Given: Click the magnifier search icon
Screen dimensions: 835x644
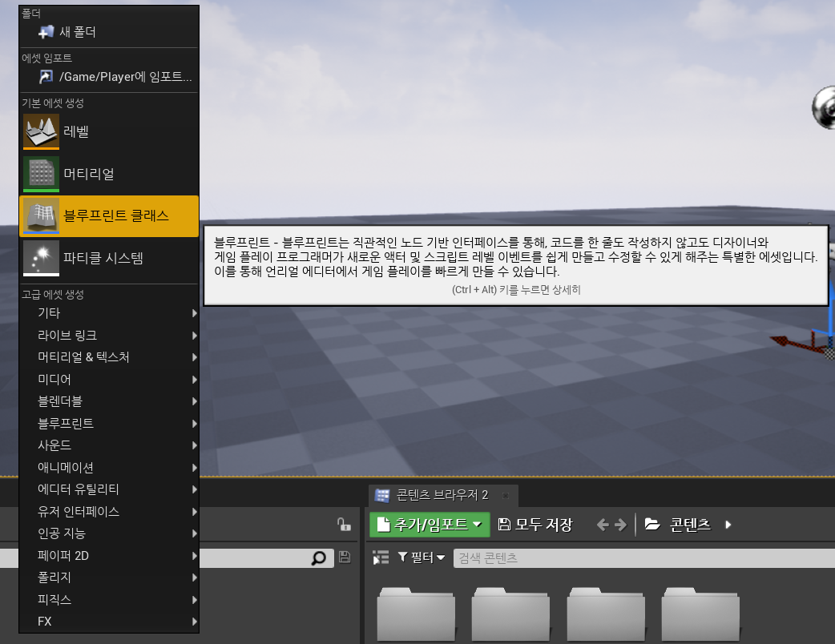Looking at the screenshot, I should (318, 558).
